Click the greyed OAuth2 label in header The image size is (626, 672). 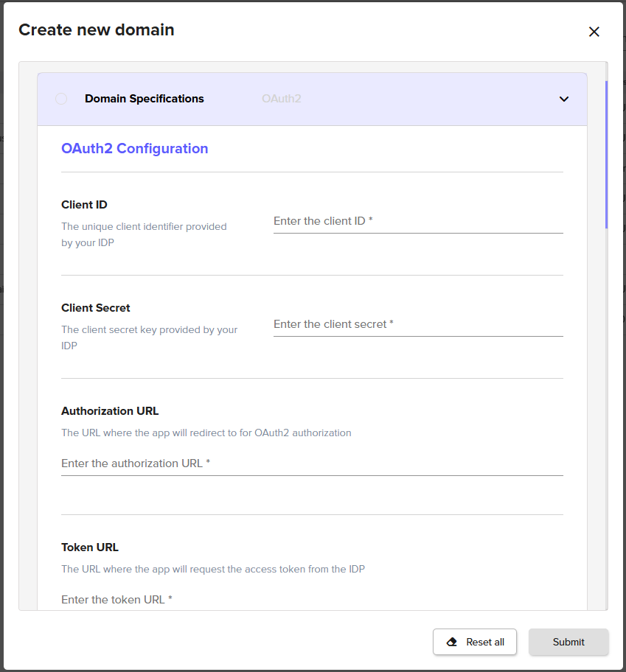click(x=281, y=99)
